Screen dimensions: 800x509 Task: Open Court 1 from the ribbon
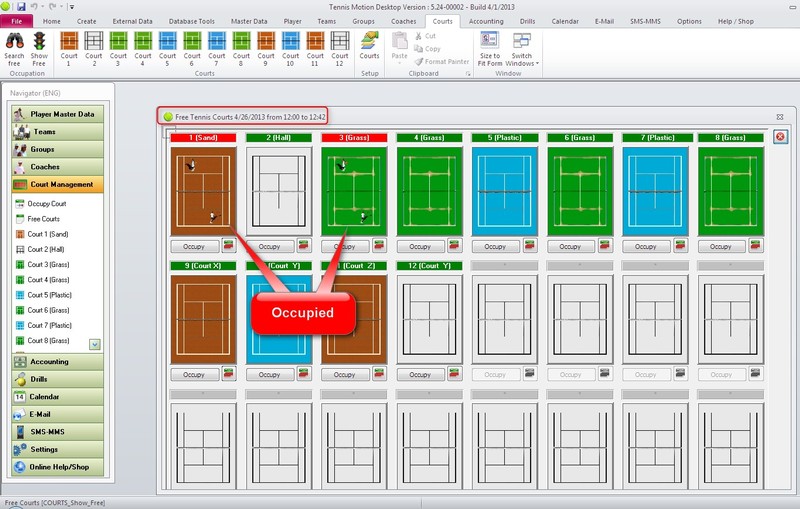tap(69, 42)
